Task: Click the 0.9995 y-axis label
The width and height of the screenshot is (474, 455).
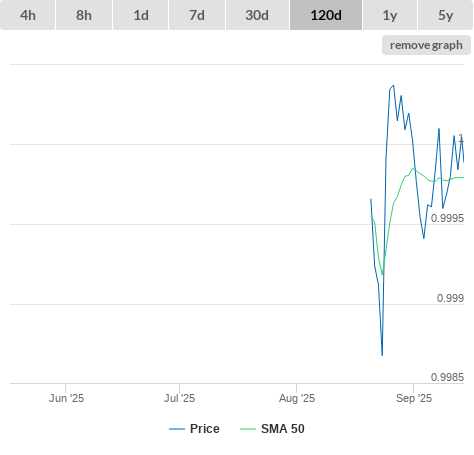Action: coord(447,218)
